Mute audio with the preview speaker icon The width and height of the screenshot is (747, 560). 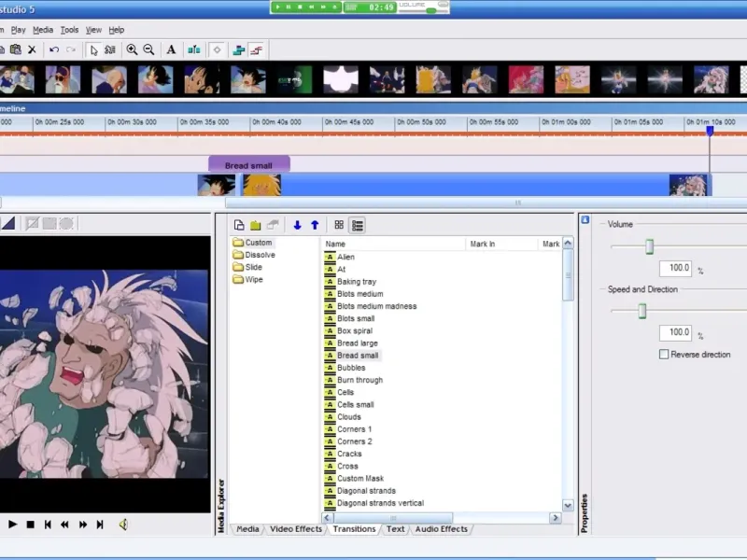click(122, 525)
